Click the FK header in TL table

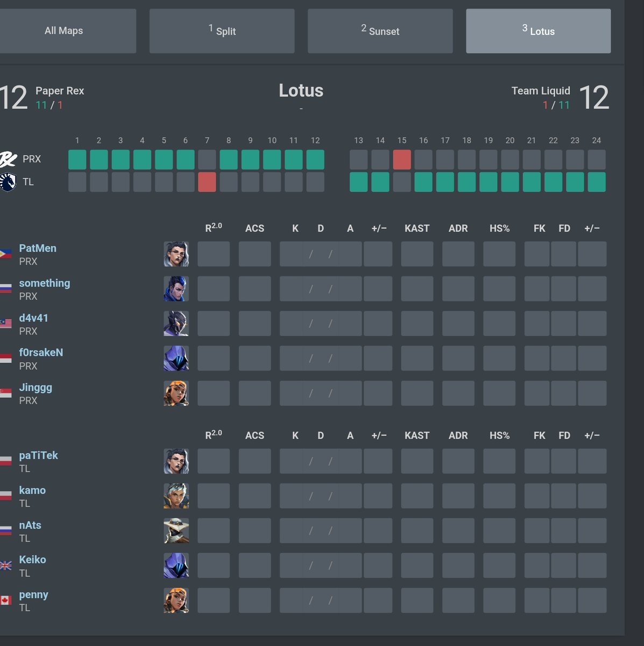(540, 436)
